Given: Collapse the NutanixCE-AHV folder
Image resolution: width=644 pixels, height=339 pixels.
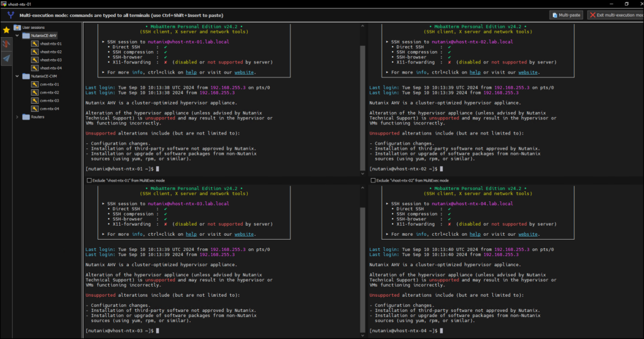Looking at the screenshot, I should [x=17, y=36].
